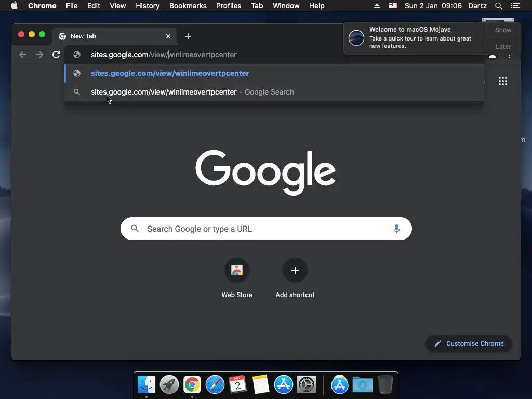This screenshot has width=532, height=399.
Task: Open the Chrome application menu
Action: (x=42, y=6)
